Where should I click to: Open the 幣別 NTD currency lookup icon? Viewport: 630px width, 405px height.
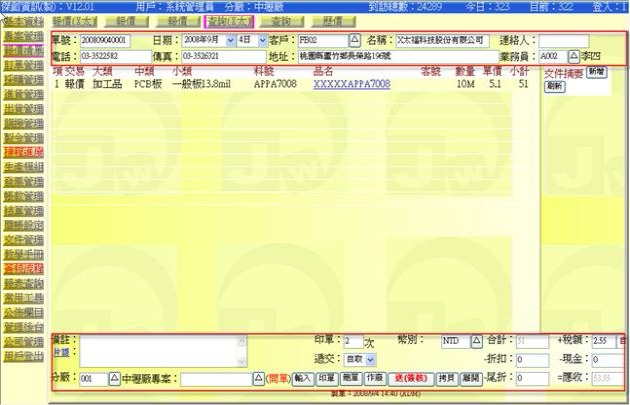(x=476, y=341)
